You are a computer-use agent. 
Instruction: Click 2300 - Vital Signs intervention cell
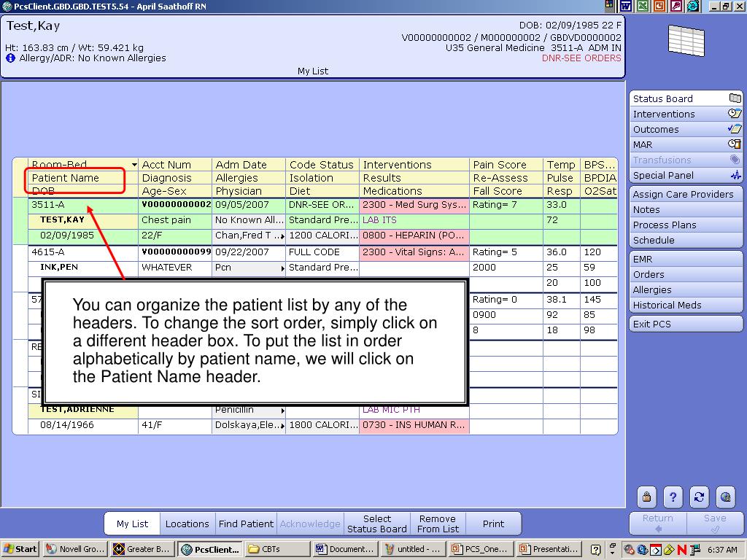(x=414, y=252)
